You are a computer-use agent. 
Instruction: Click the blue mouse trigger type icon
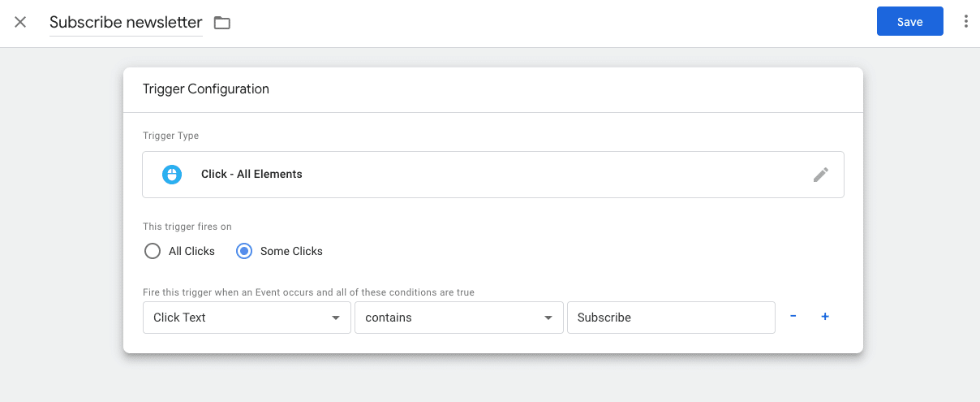click(x=172, y=175)
